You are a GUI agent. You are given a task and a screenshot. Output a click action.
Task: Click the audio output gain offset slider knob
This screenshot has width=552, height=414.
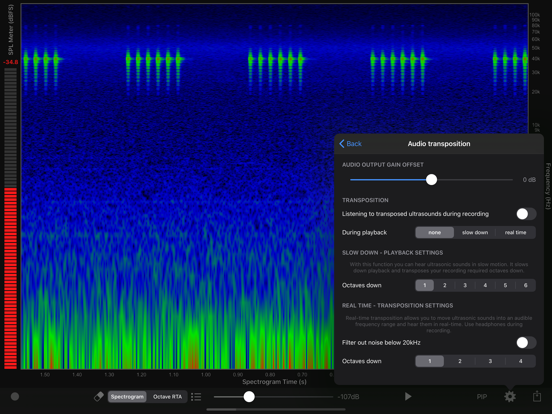click(x=431, y=180)
